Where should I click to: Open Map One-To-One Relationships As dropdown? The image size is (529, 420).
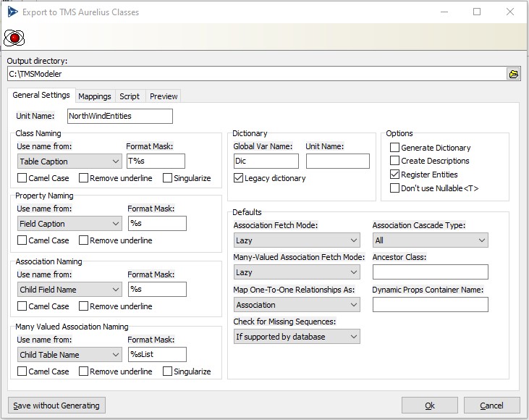click(x=297, y=305)
